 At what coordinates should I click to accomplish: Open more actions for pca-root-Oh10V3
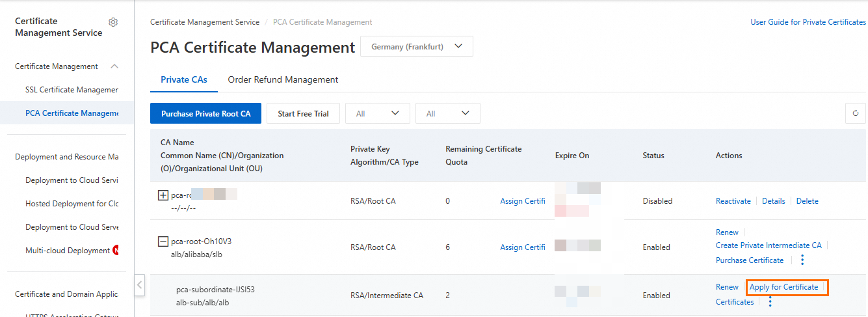coord(802,260)
